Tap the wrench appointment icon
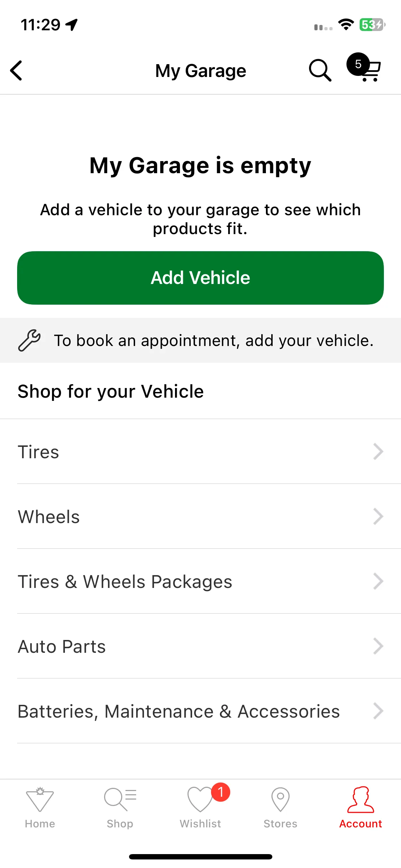The height and width of the screenshot is (868, 401). click(29, 341)
